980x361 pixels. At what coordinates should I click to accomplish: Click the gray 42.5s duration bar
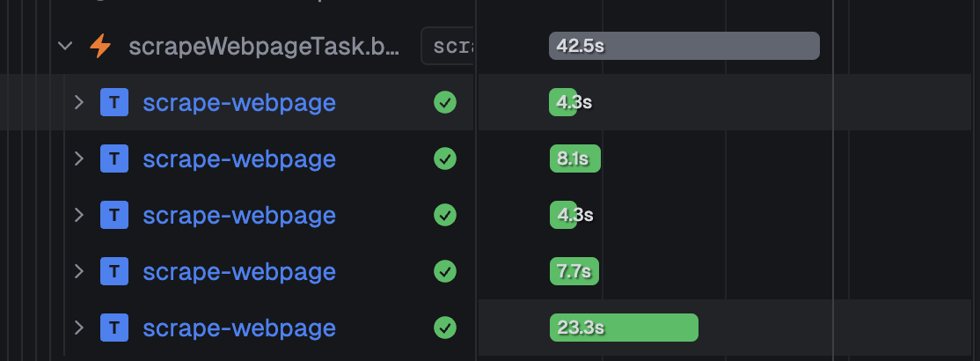(x=684, y=46)
